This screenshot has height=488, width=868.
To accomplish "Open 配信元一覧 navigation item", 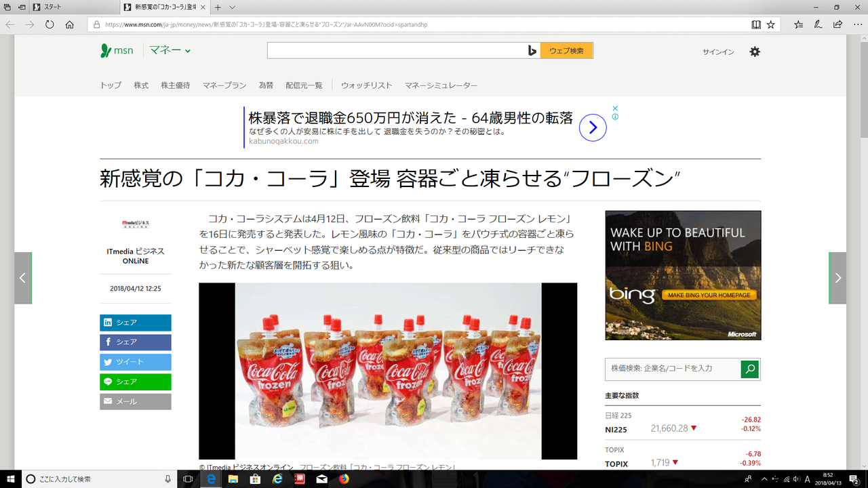I will pyautogui.click(x=304, y=85).
